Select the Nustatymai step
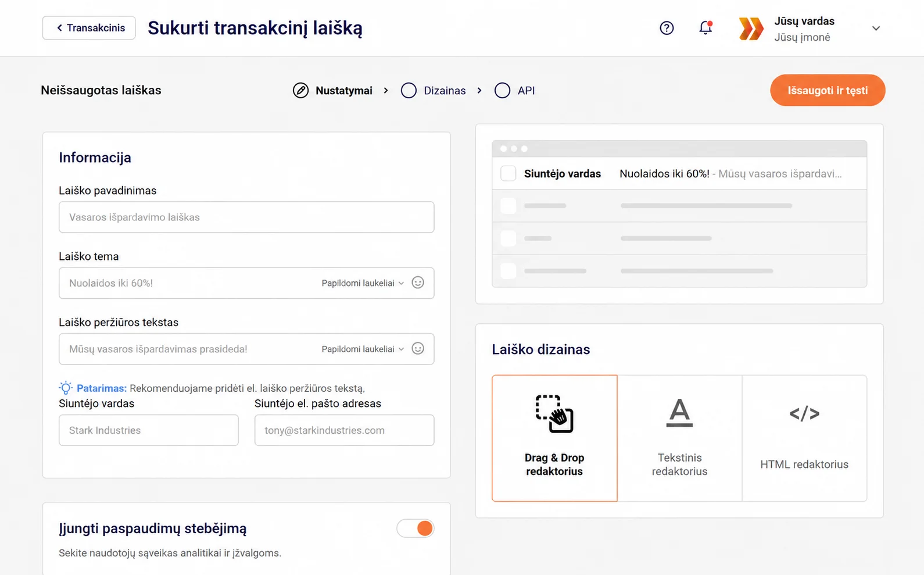The width and height of the screenshot is (924, 575). point(332,90)
